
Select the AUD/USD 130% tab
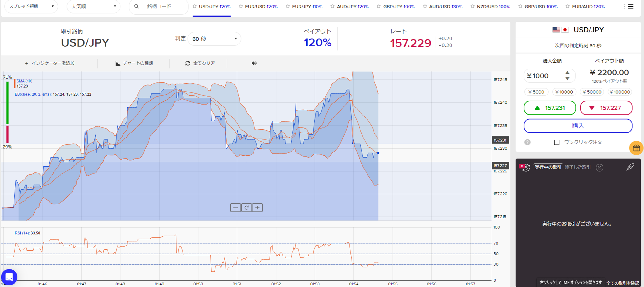(446, 7)
